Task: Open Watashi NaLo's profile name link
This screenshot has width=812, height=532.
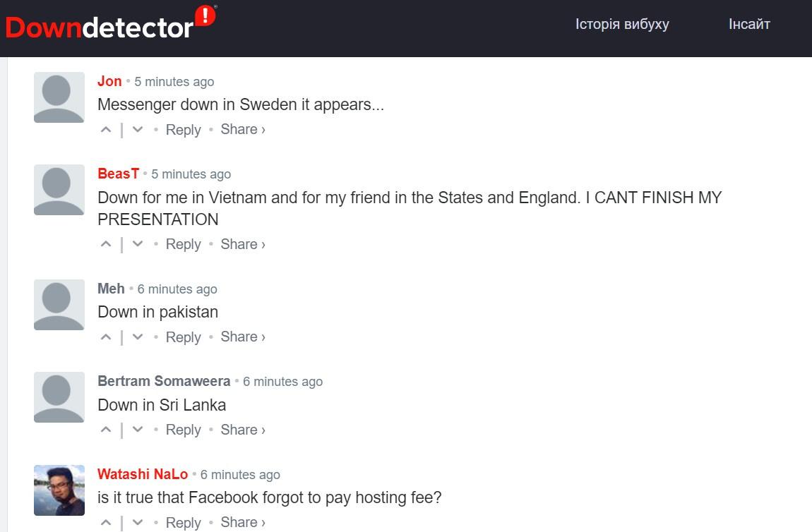Action: [x=143, y=474]
